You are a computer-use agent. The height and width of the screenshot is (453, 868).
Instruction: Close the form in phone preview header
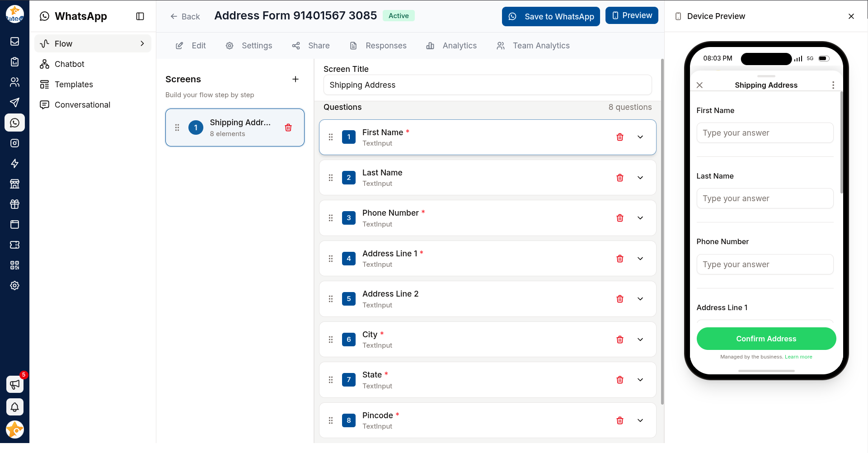699,85
